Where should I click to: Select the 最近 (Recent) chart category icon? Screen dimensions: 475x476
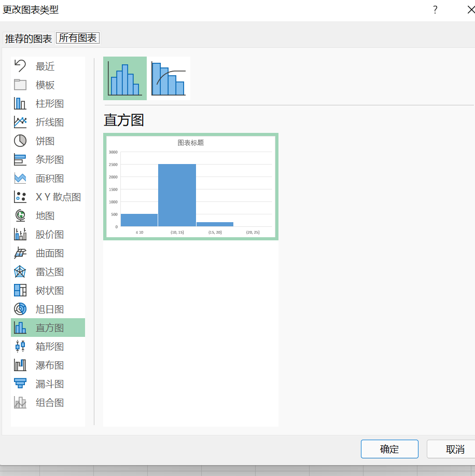pyautogui.click(x=20, y=66)
